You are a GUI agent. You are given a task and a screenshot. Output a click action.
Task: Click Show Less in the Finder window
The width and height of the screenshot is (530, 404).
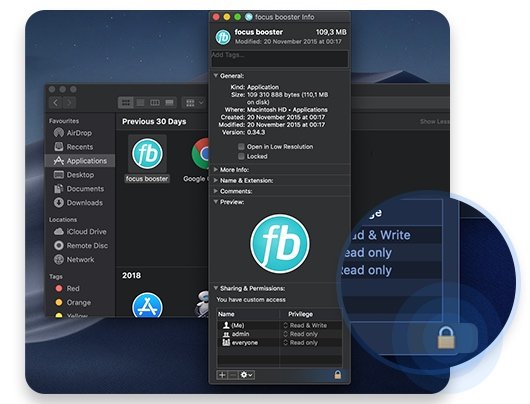click(x=434, y=121)
